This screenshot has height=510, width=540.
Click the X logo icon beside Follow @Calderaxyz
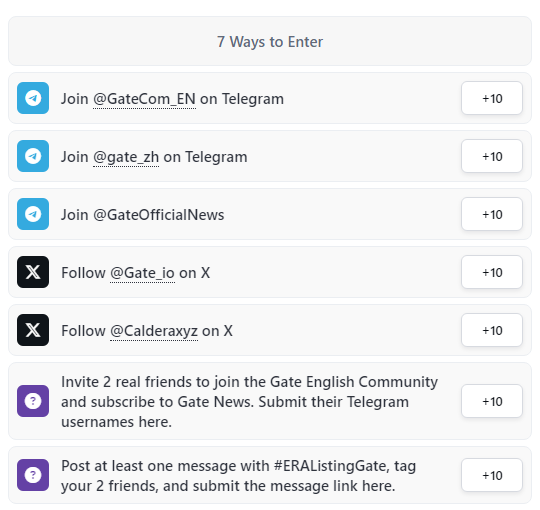coord(33,330)
